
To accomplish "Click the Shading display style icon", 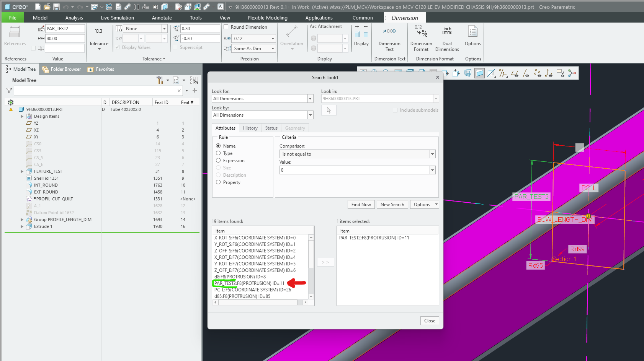I will (x=479, y=73).
